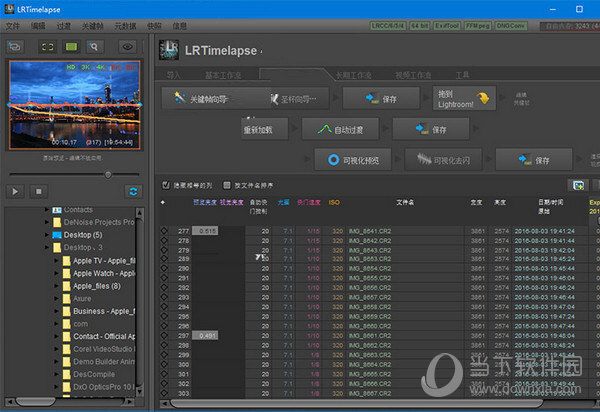The height and width of the screenshot is (412, 600).
Task: Click the 可视化去闪 button
Action: (x=443, y=160)
